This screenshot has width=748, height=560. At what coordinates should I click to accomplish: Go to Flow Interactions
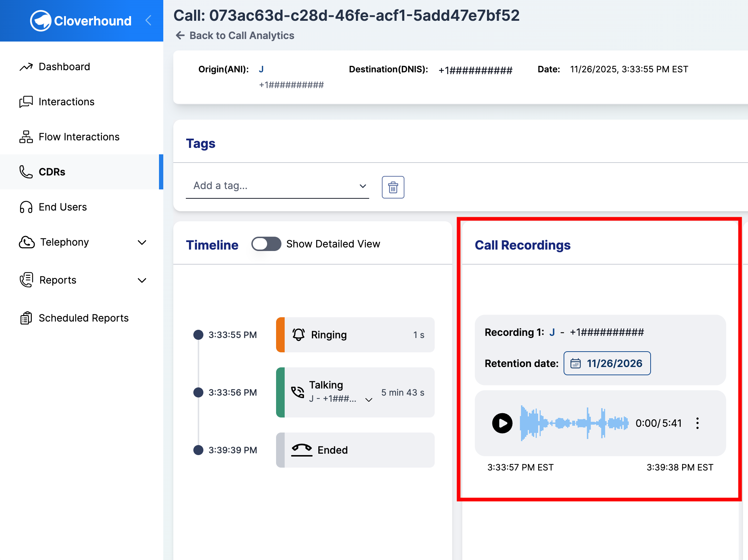pos(82,137)
